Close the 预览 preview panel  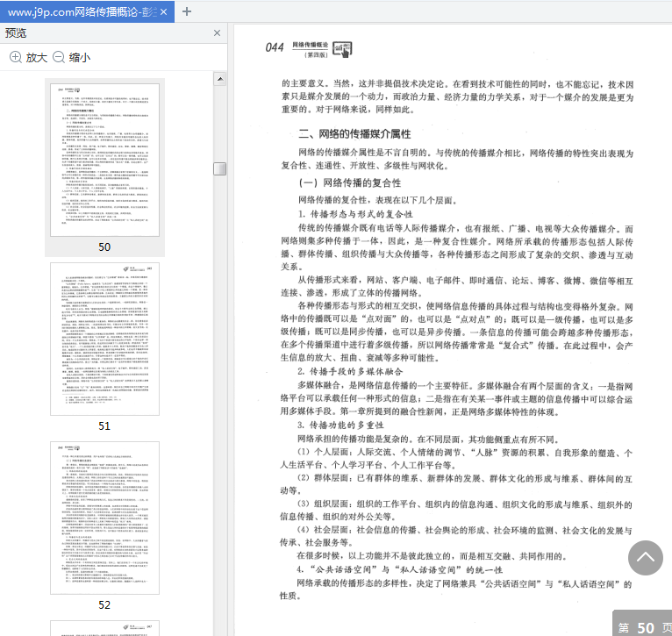(217, 33)
